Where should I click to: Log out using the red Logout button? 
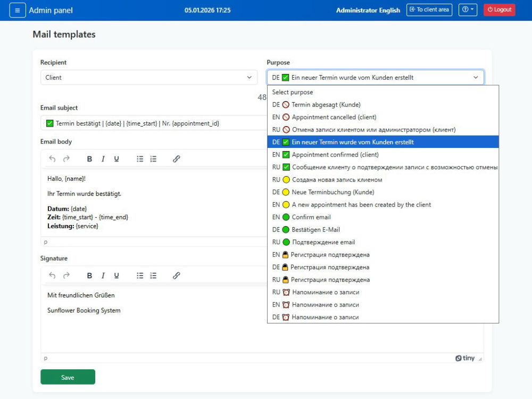pos(499,10)
